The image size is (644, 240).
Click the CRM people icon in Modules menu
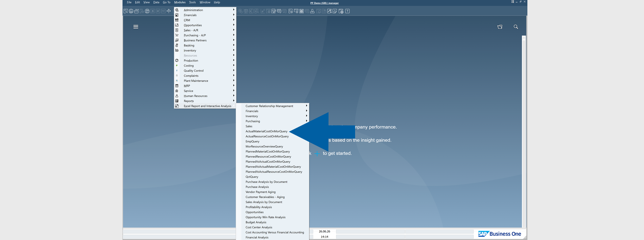[177, 20]
